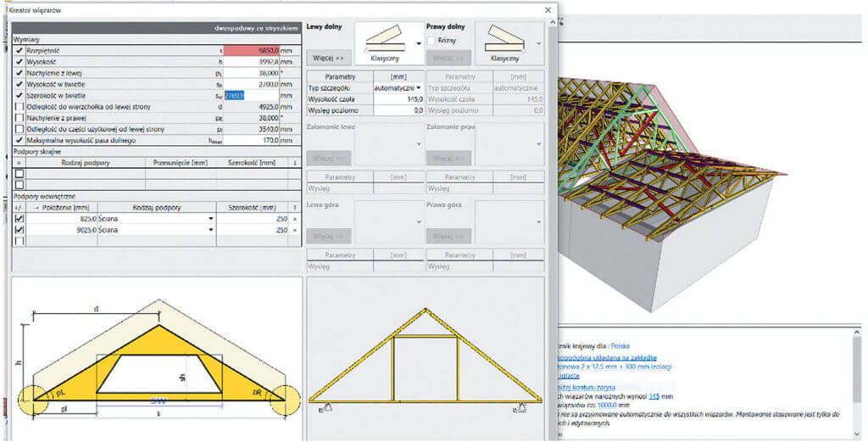868x442 pixels.
Task: Click the Wysięg poziomo field 0,0 under Lewy dolny
Action: pos(398,111)
